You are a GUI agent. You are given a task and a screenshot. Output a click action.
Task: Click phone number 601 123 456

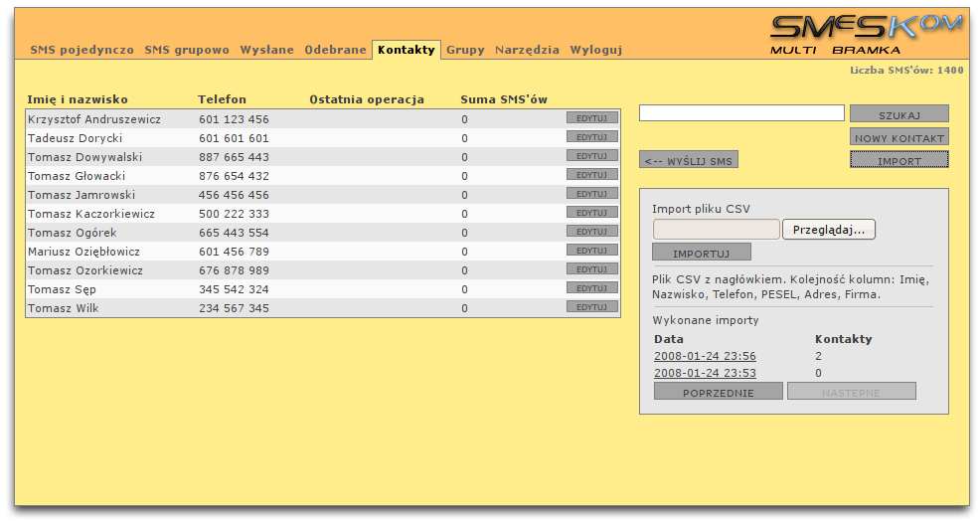(x=234, y=119)
